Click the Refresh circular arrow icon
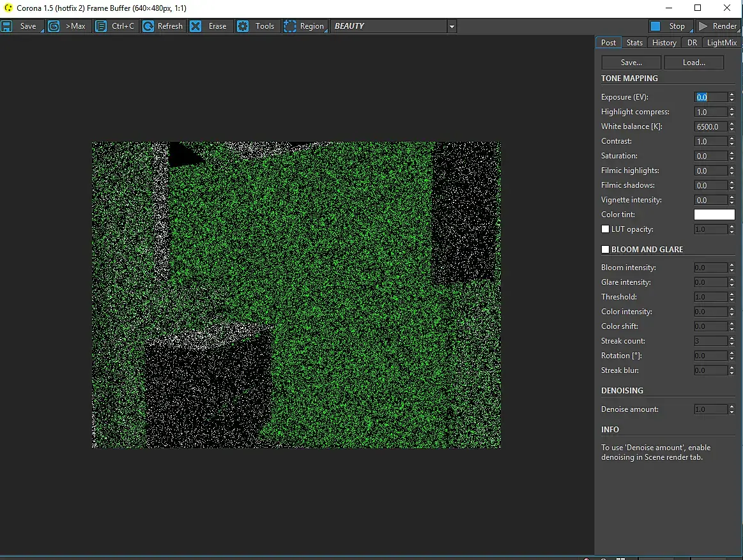The width and height of the screenshot is (743, 560). (148, 26)
